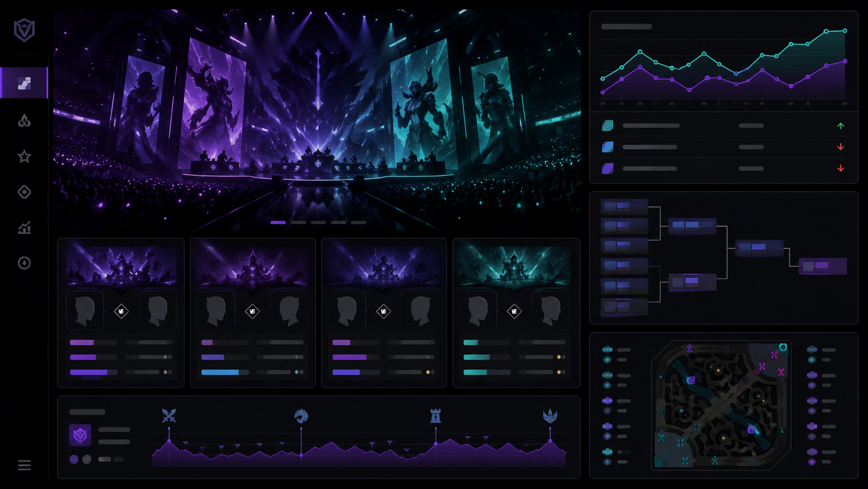Open the purple team shield in timeline panel
This screenshot has height=489, width=868.
80,435
